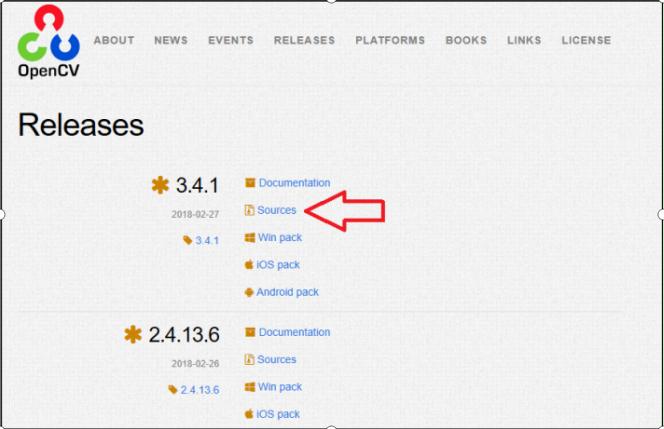Download Win pack for version 3.4.1

coord(280,237)
